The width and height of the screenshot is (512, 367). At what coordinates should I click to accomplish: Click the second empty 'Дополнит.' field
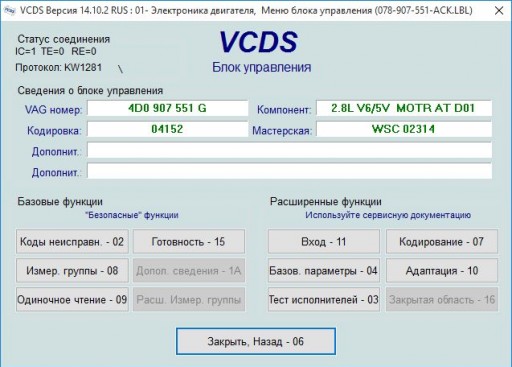[x=289, y=171]
